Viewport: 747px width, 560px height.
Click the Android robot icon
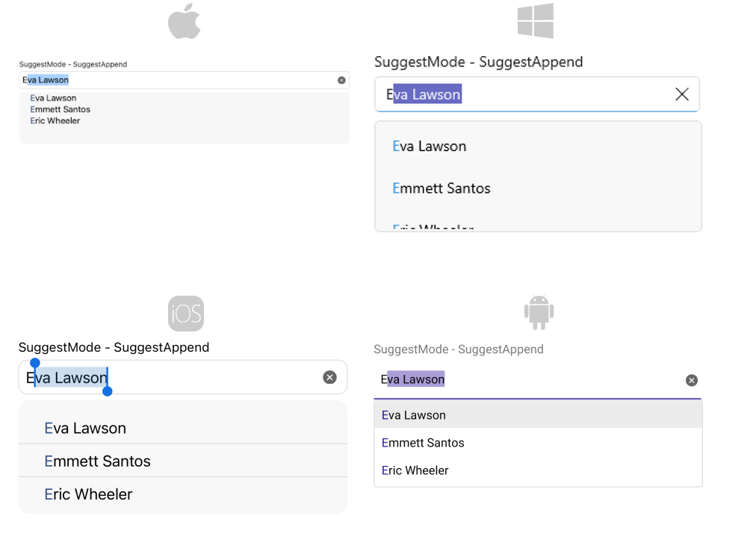[539, 311]
